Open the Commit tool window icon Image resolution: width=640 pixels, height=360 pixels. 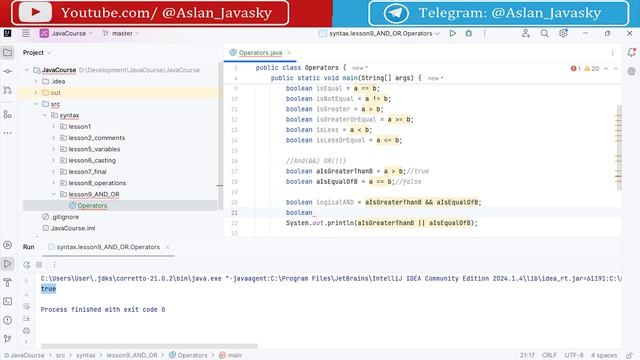point(7,71)
